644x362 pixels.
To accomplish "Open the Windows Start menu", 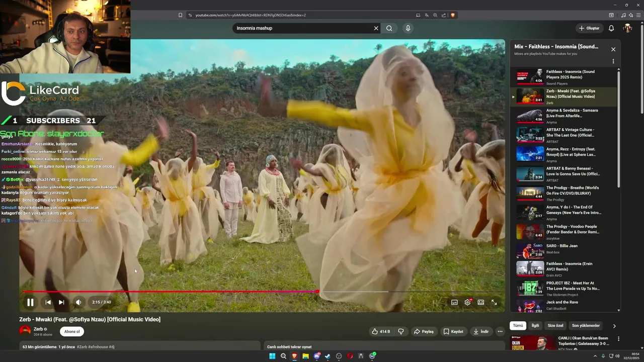I will [x=272, y=356].
